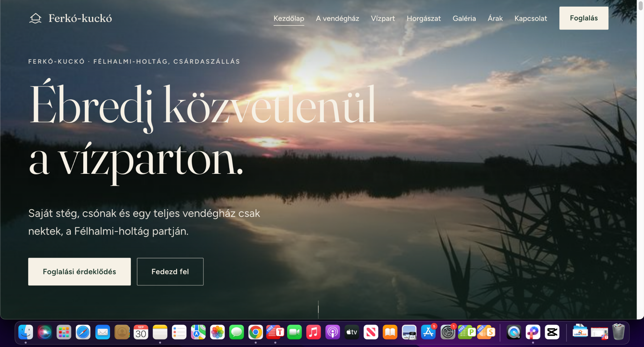This screenshot has height=347, width=644.
Task: Open FaceTime from the Dock
Action: pos(294,332)
